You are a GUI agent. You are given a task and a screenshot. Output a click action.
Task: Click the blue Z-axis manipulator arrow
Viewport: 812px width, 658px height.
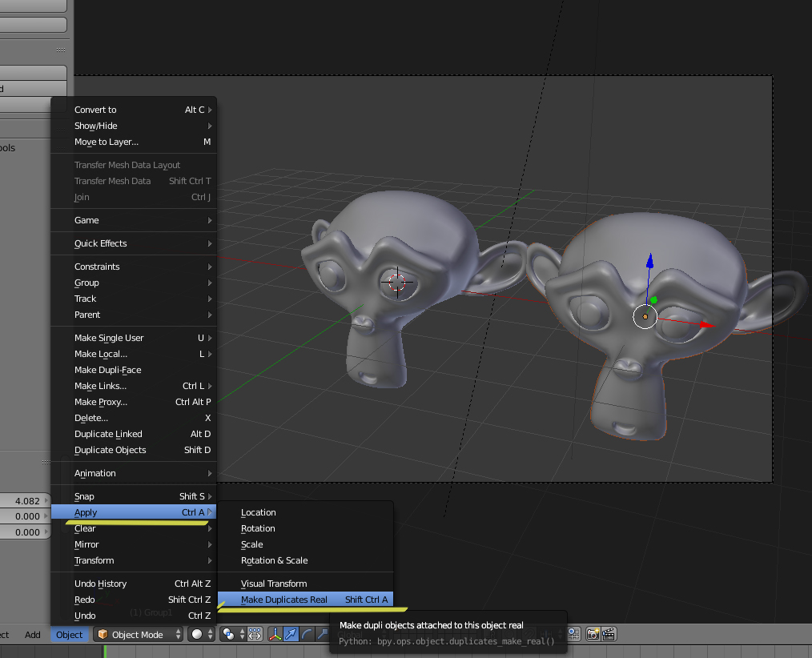[x=649, y=263]
